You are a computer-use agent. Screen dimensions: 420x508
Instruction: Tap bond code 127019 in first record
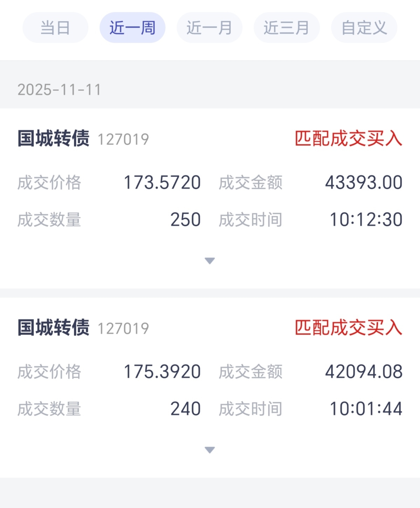click(x=123, y=139)
